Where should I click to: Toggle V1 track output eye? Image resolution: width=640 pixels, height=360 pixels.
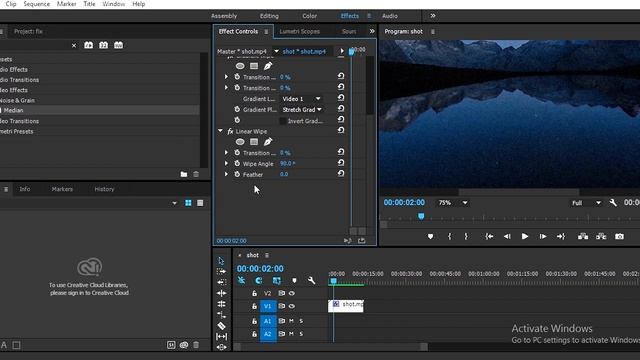point(292,306)
